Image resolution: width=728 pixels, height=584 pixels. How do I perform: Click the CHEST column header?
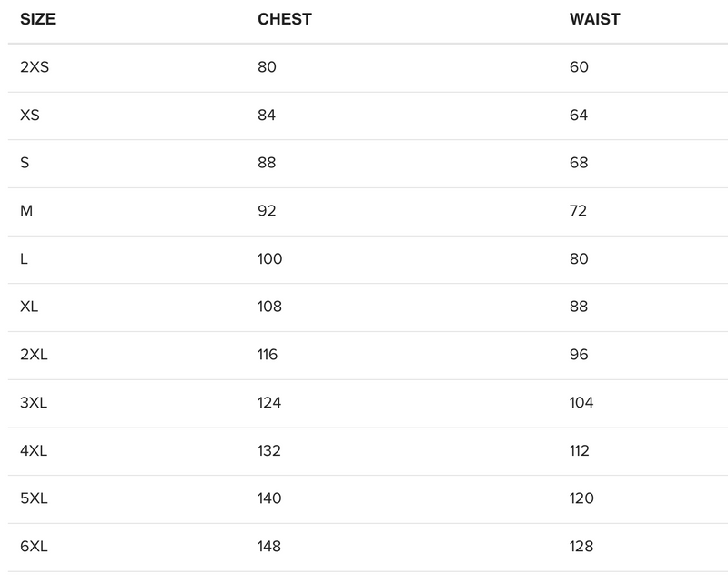(x=285, y=19)
